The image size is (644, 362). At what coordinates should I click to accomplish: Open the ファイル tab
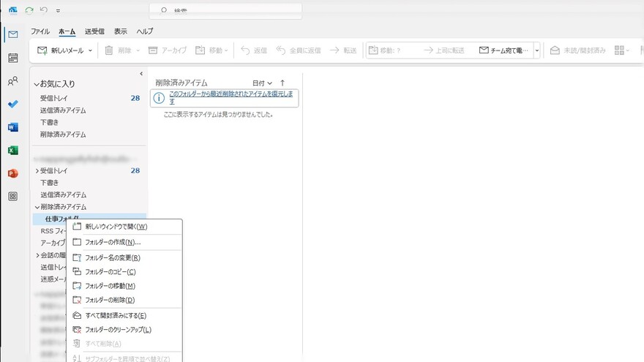[x=40, y=31]
